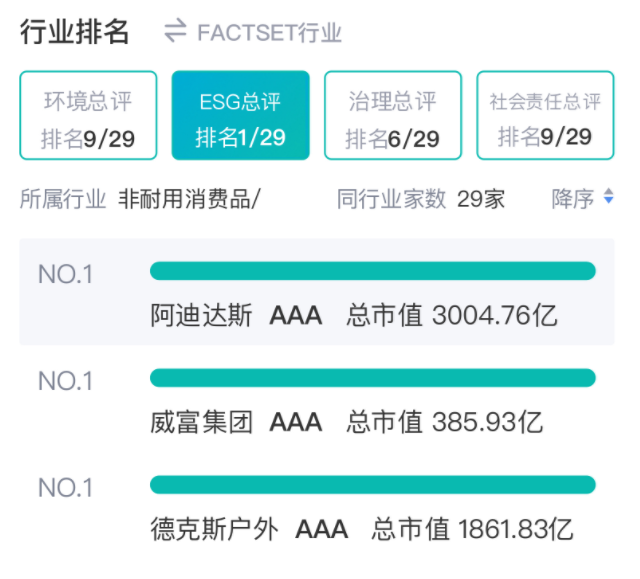The height and width of the screenshot is (579, 640).
Task: Change sort order using 降序 label
Action: (573, 199)
